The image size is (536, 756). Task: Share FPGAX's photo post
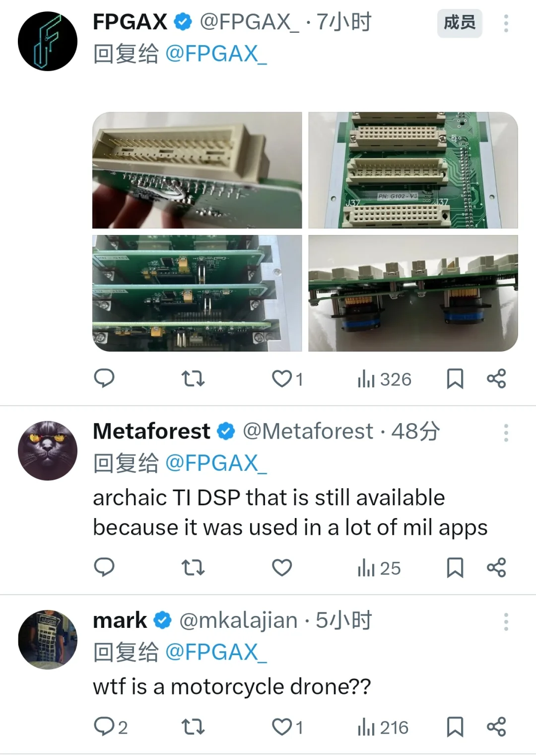[x=496, y=379]
